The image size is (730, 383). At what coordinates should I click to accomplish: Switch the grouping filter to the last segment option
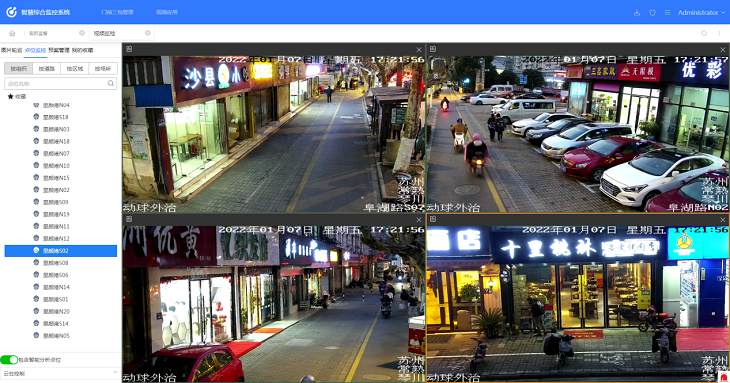(x=103, y=68)
